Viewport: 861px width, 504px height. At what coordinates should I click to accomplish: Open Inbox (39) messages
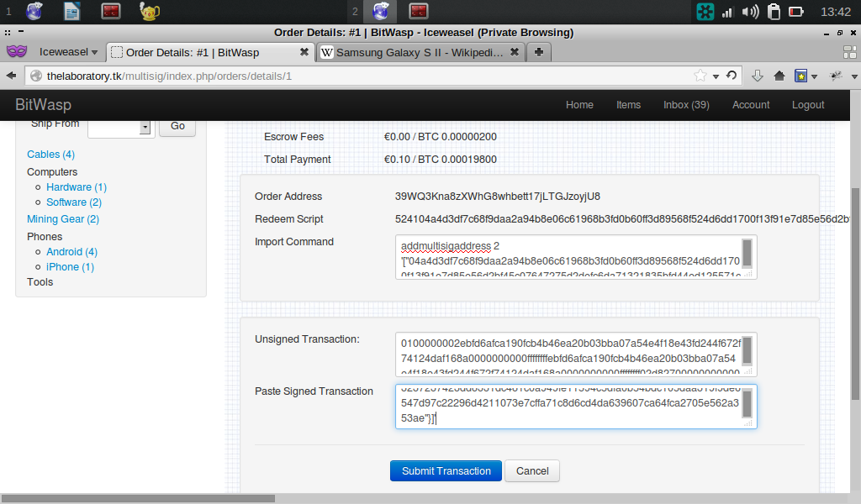686,105
